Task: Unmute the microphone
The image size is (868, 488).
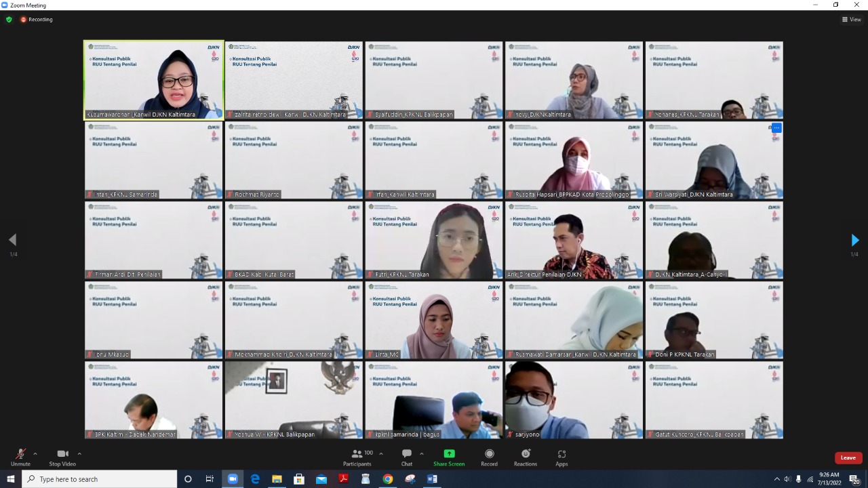Action: tap(20, 457)
